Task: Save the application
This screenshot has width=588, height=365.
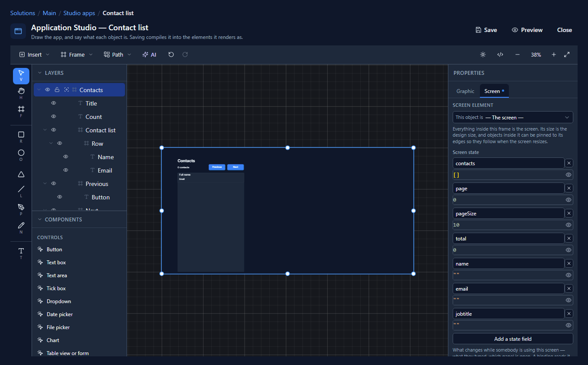Action: coord(486,30)
